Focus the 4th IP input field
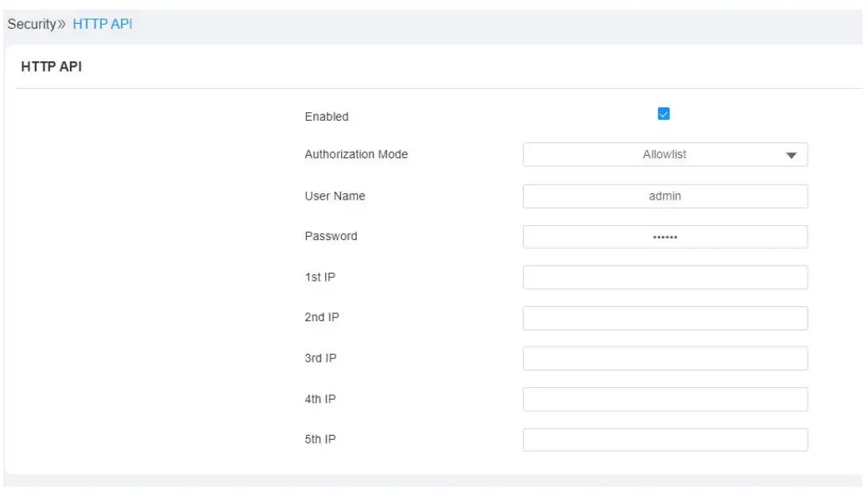This screenshot has width=868, height=493. (665, 399)
